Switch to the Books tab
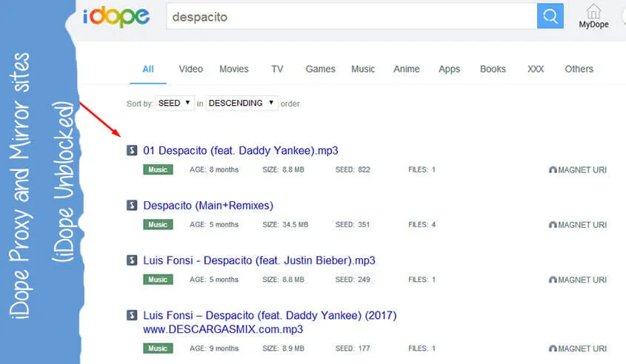Image resolution: width=626 pixels, height=364 pixels. [493, 69]
